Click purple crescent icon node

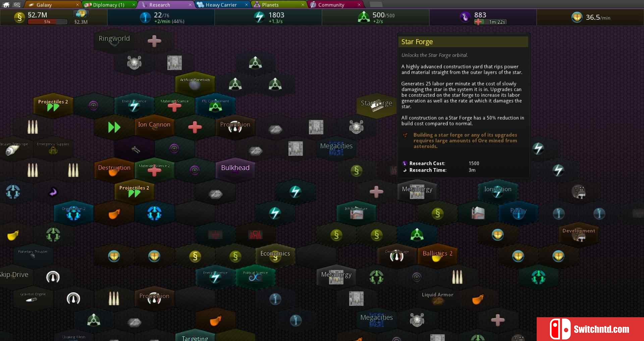point(53,192)
